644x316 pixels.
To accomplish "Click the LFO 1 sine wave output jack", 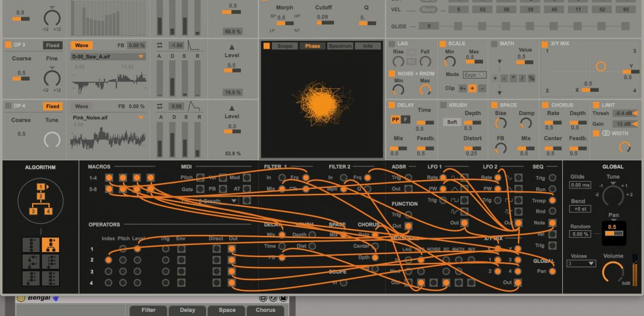I will (464, 178).
